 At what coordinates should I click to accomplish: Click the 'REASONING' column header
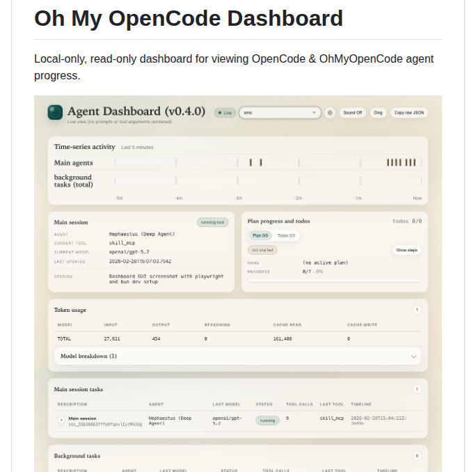coord(217,324)
